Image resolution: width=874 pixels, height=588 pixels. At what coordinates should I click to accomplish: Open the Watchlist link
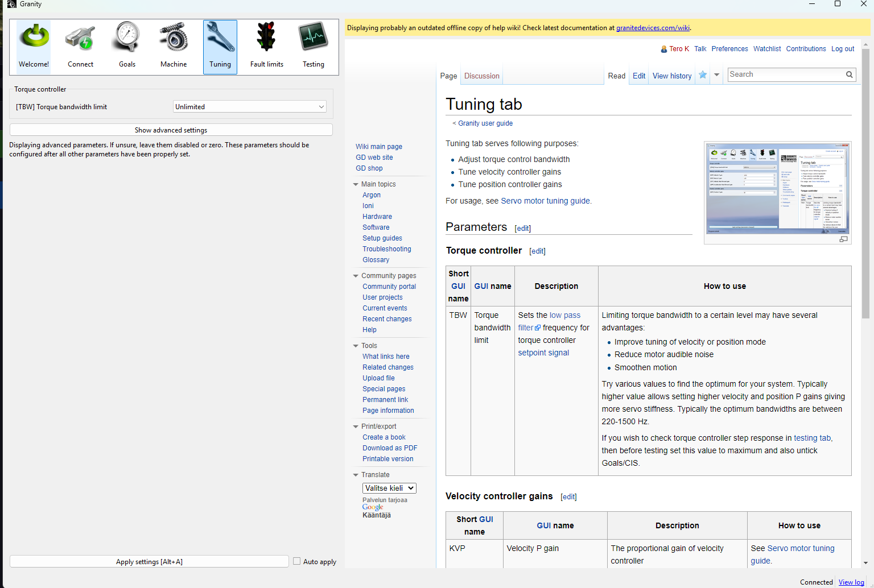click(x=767, y=49)
